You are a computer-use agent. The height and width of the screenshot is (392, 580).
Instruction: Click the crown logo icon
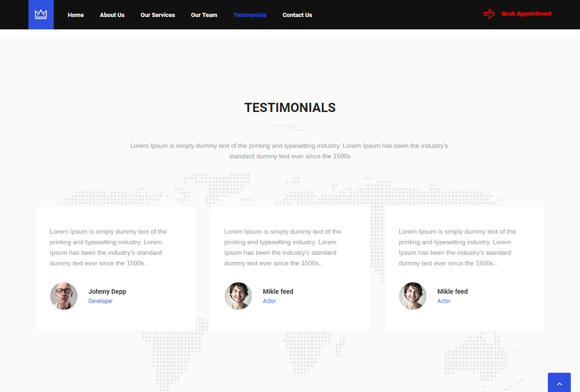click(41, 15)
